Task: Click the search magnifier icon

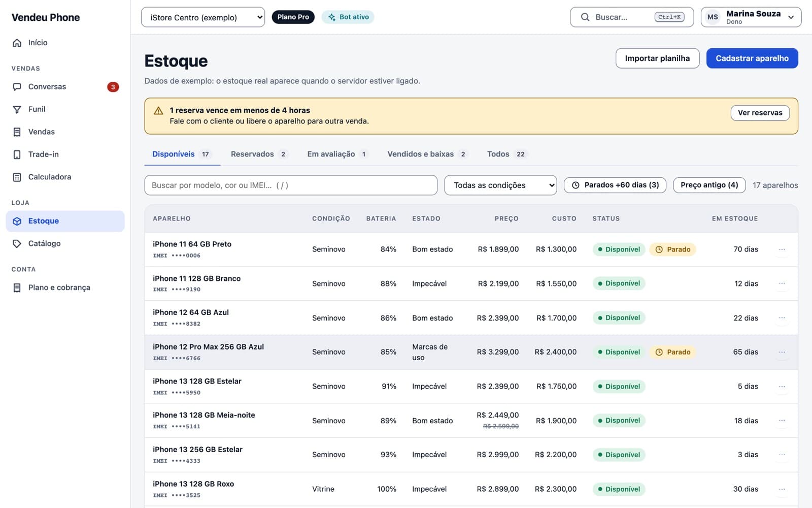Action: click(x=585, y=17)
